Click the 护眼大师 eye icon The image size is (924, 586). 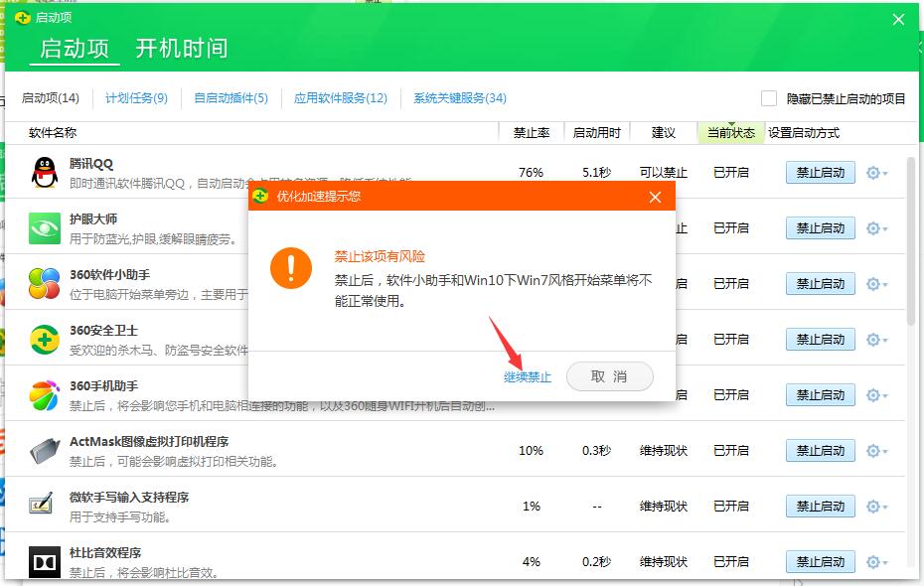pyautogui.click(x=45, y=228)
